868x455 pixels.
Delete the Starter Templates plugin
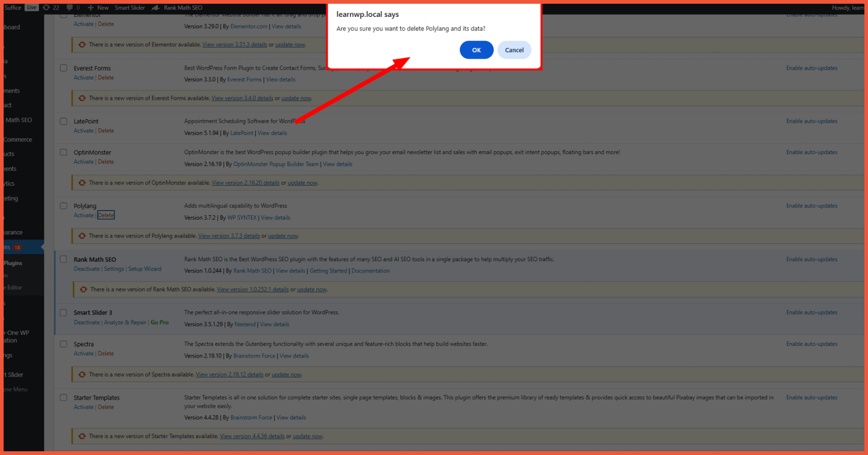pos(106,407)
